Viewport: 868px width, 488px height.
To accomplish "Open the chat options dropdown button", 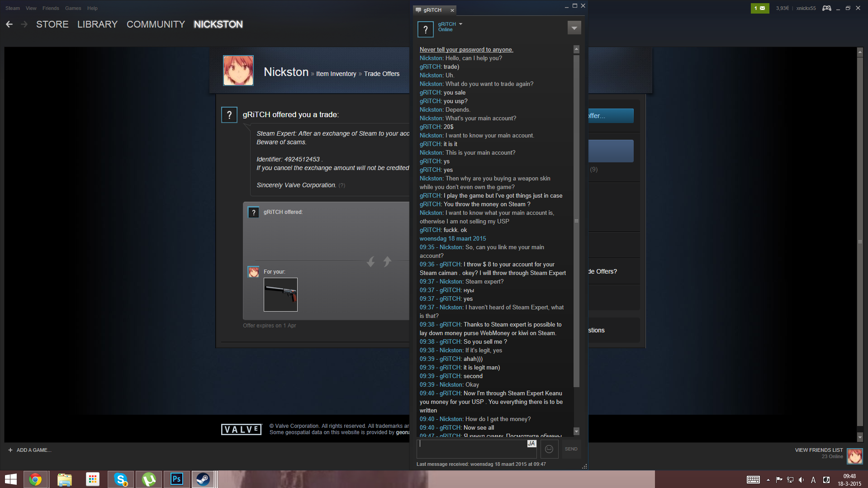I will pyautogui.click(x=574, y=28).
